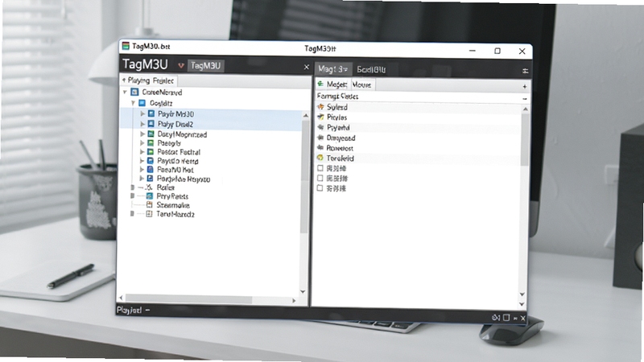Expand the Paytdo Nertd row
Image resolution: width=644 pixels, height=362 pixels.
[142, 161]
